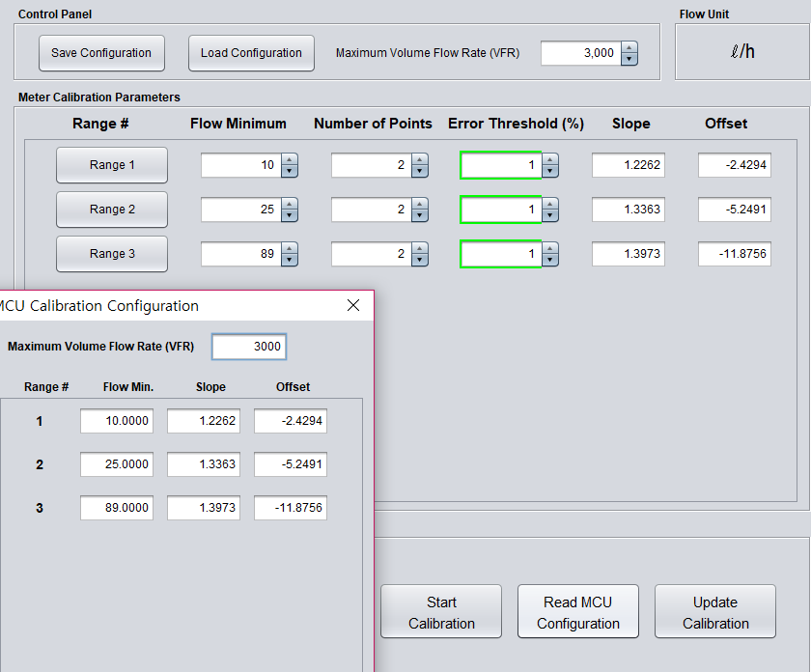811x672 pixels.
Task: Increment Range 2 Flow Minimum up arrow
Action: tap(290, 204)
